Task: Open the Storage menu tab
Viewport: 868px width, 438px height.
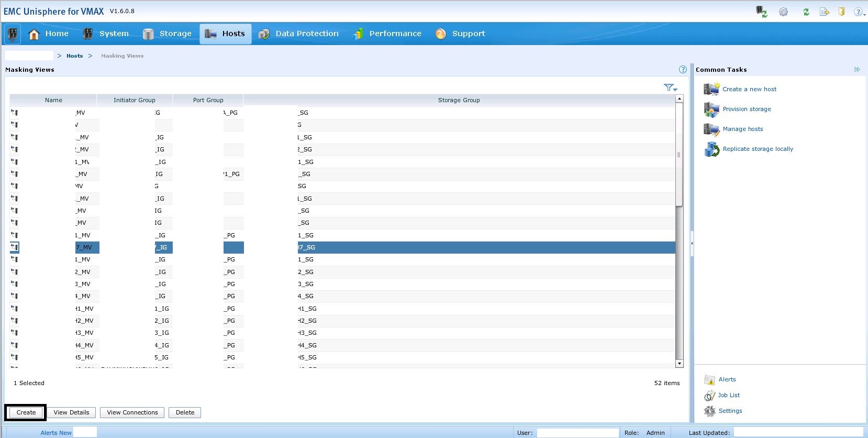Action: click(x=168, y=34)
